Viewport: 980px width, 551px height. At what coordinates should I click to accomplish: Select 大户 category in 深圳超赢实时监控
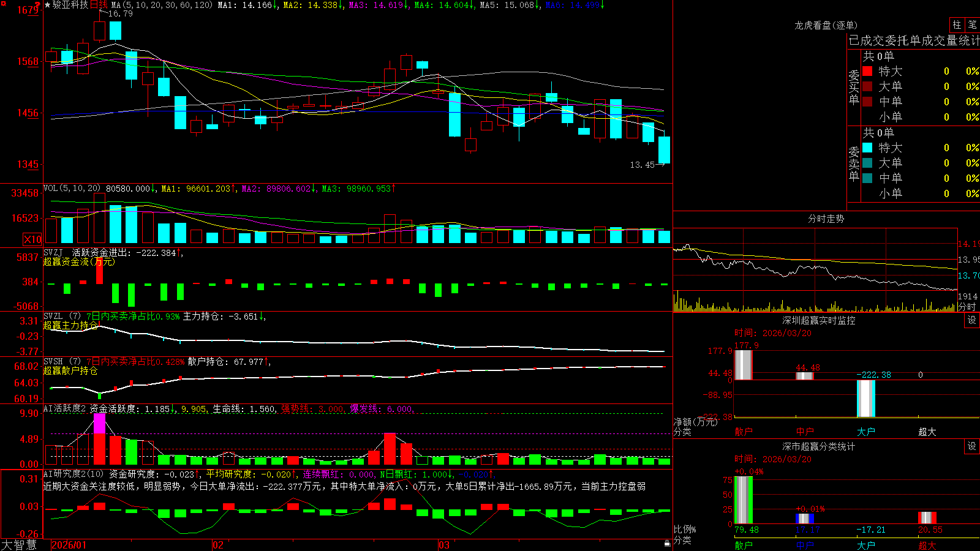click(866, 432)
